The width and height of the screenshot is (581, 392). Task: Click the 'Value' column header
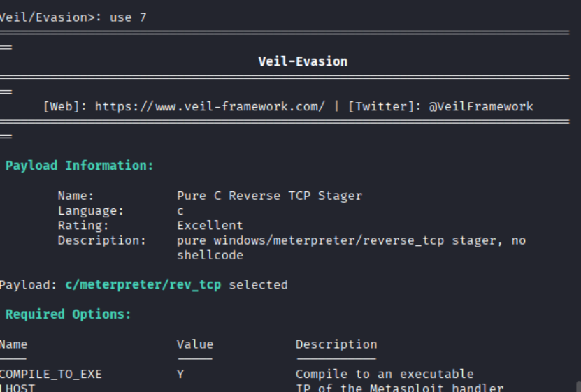[195, 344]
